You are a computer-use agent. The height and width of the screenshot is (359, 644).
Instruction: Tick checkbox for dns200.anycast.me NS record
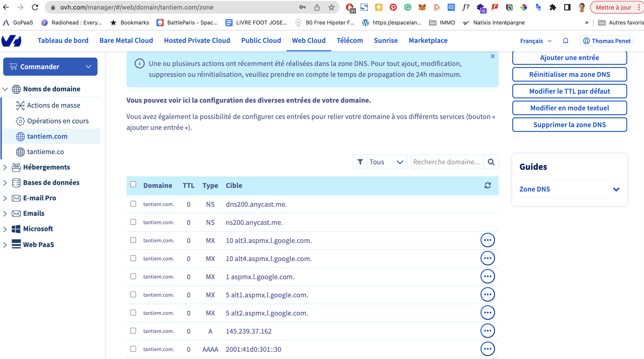point(133,204)
